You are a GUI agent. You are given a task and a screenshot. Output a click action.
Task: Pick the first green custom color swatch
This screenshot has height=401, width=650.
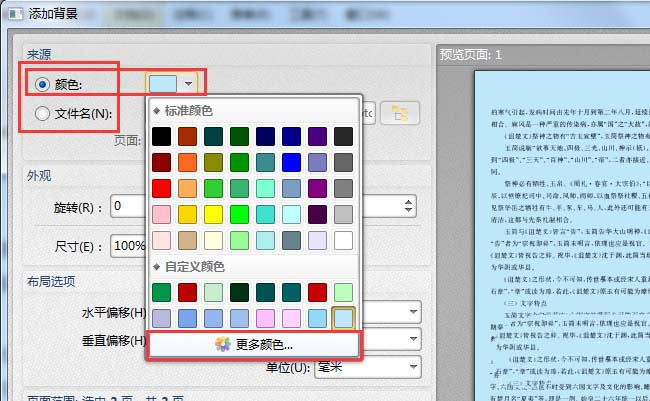pos(161,292)
